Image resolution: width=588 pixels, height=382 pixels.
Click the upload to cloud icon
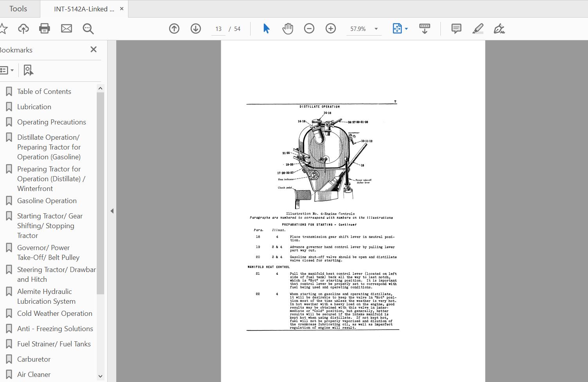(23, 29)
